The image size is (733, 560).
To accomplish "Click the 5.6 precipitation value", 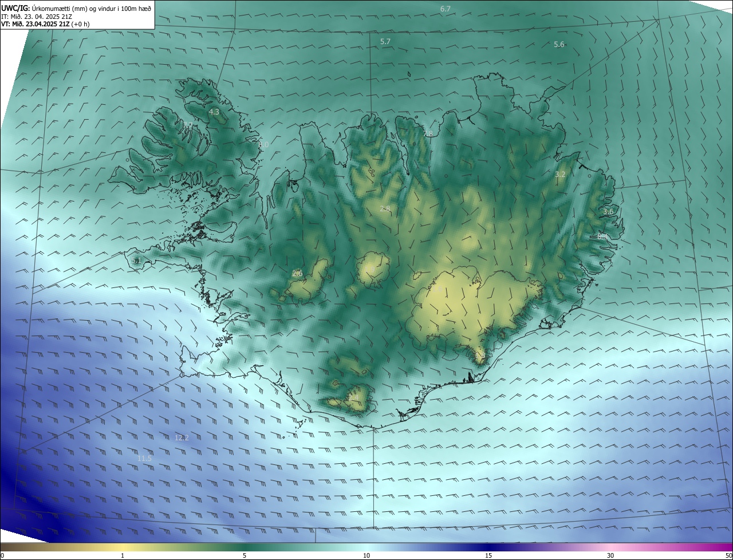I will point(559,45).
